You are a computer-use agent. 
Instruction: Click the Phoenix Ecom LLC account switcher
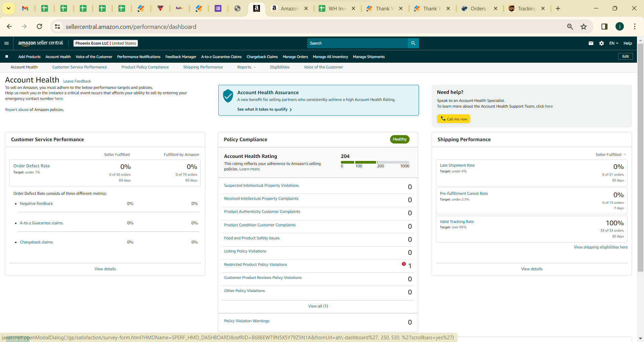click(x=106, y=43)
